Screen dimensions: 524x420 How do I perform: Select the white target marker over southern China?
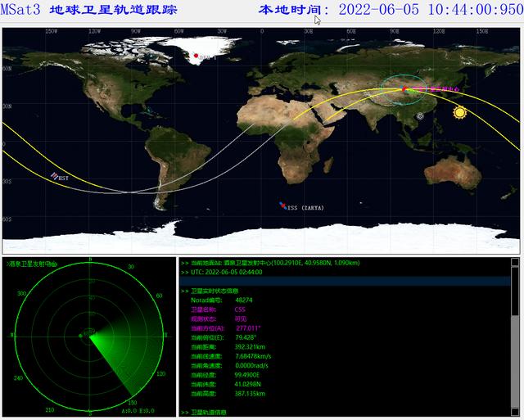(420, 116)
